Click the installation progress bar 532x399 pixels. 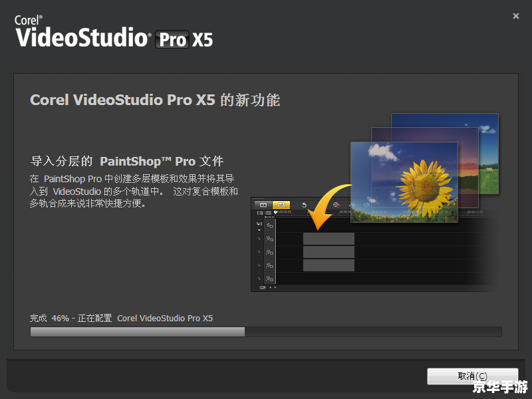[265, 332]
